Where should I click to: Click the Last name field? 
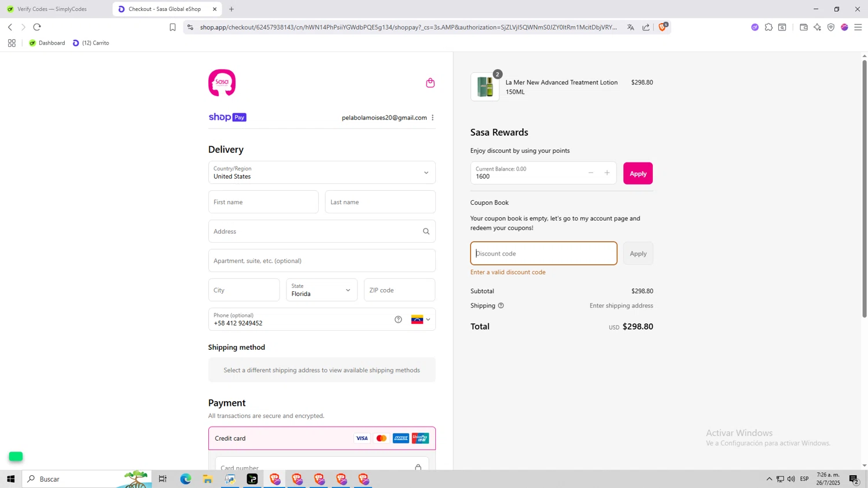pyautogui.click(x=380, y=202)
